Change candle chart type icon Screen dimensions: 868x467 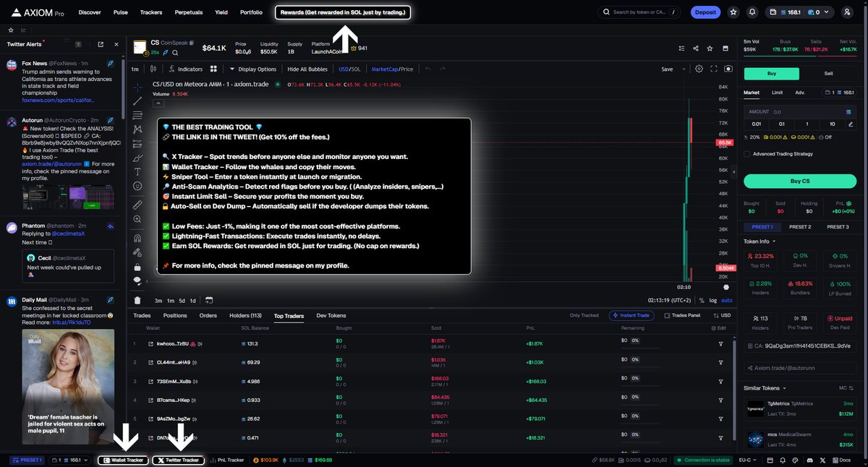click(153, 69)
